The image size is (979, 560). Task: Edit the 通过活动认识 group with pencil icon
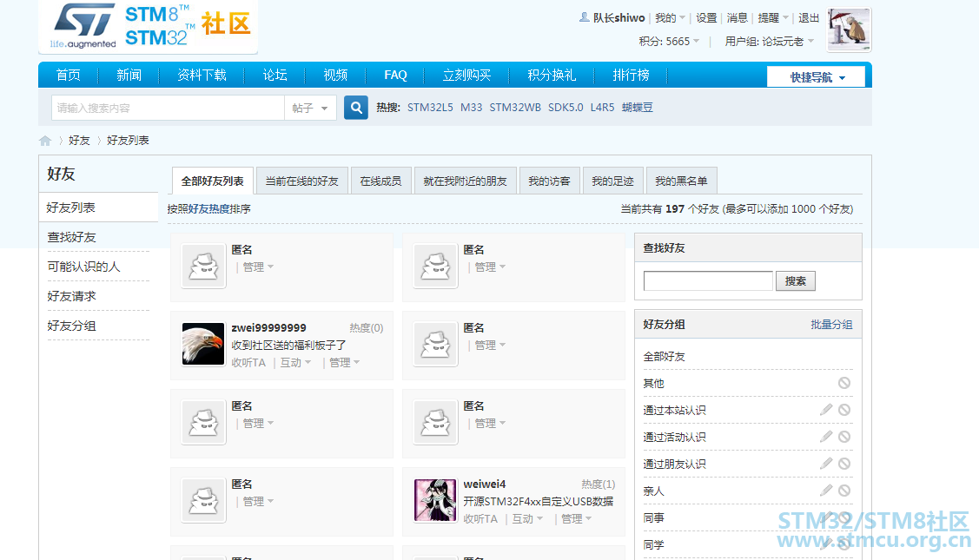click(826, 437)
